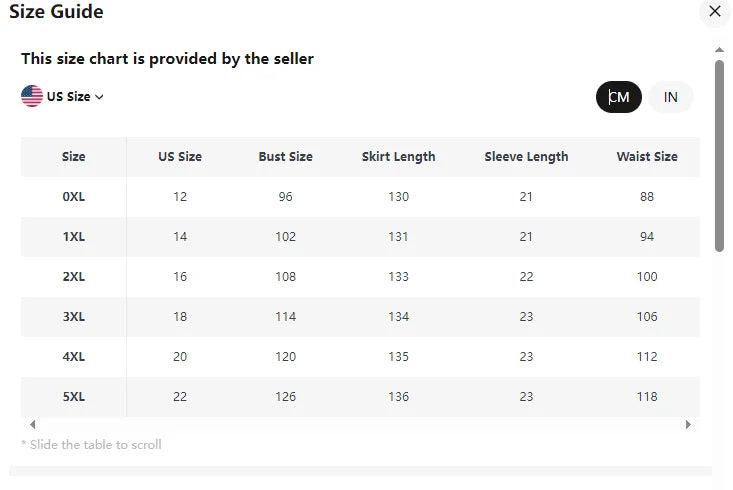This screenshot has height=490, width=733.
Task: Click the Waist Size column header
Action: click(x=647, y=157)
